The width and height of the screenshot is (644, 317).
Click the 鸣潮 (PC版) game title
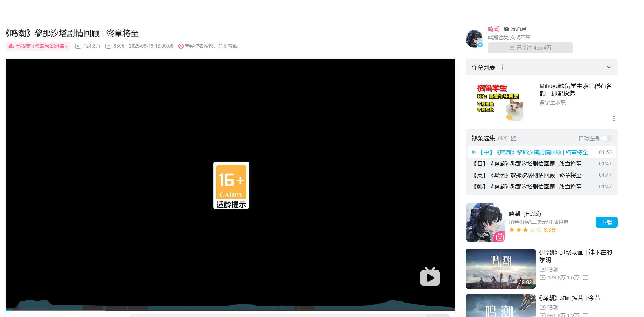pos(525,214)
